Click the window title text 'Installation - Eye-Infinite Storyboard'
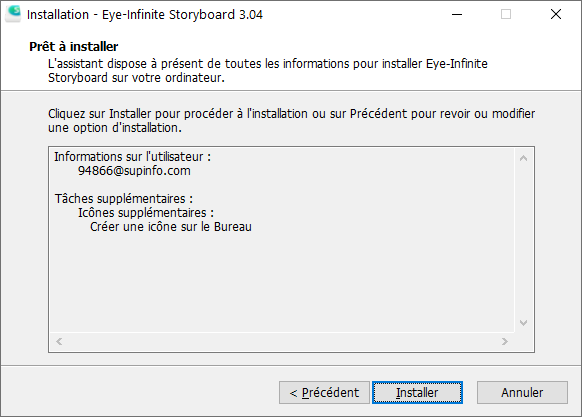The width and height of the screenshot is (582, 417). (x=131, y=14)
